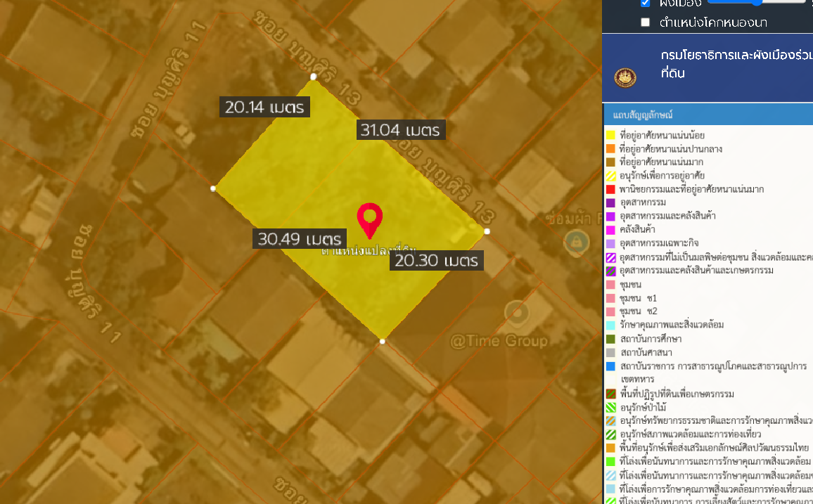The width and height of the screenshot is (813, 504).
Task: Click the 20.30 เมตร measurement label
Action: [x=437, y=260]
